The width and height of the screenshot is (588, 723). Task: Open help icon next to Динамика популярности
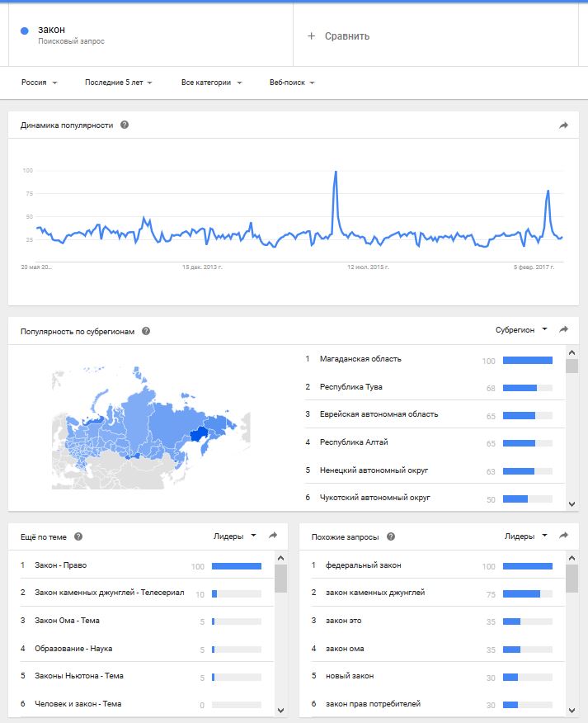pos(125,125)
